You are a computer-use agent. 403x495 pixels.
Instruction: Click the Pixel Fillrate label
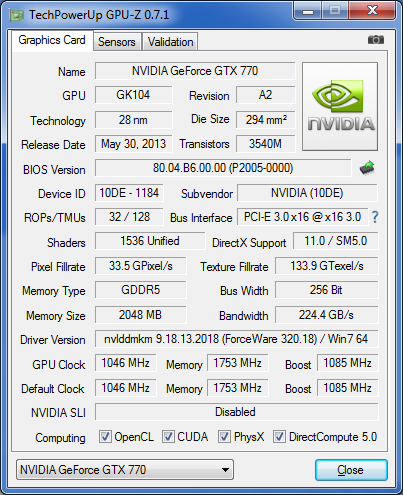pyautogui.click(x=58, y=267)
